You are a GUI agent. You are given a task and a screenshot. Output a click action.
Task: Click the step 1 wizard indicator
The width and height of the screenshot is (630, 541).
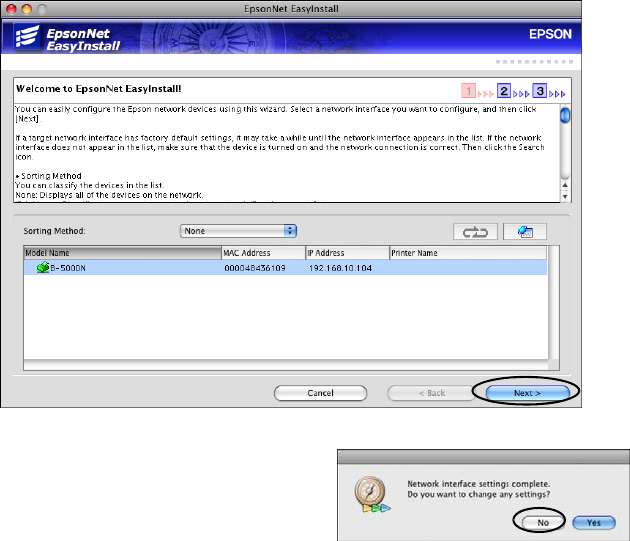470,90
